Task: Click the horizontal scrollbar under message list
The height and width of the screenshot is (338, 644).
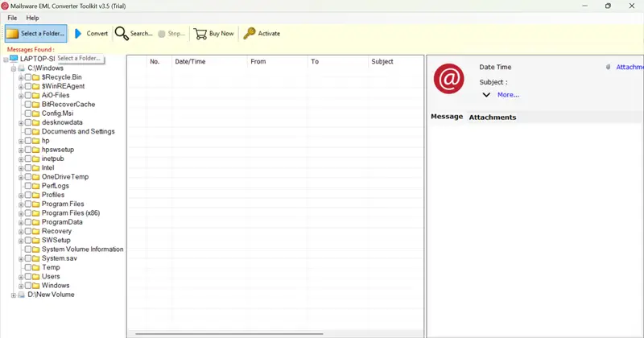Action: (229, 334)
